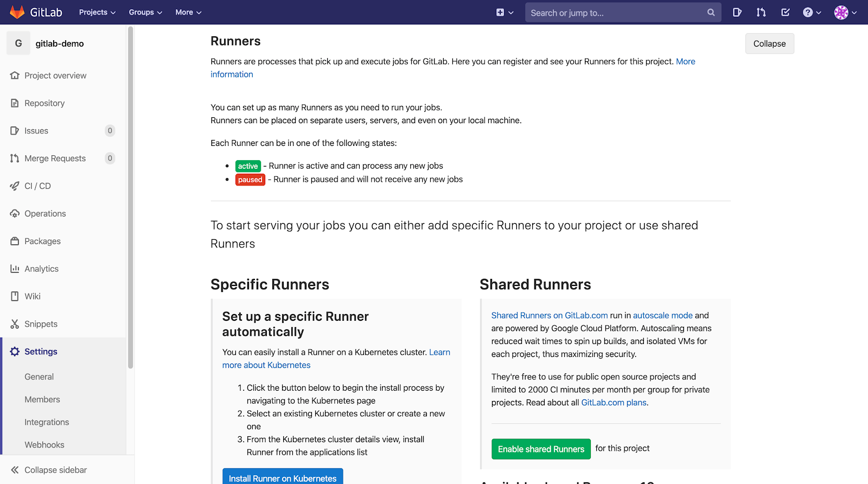Click the Merge Requests count badge
This screenshot has width=868, height=484.
click(110, 158)
